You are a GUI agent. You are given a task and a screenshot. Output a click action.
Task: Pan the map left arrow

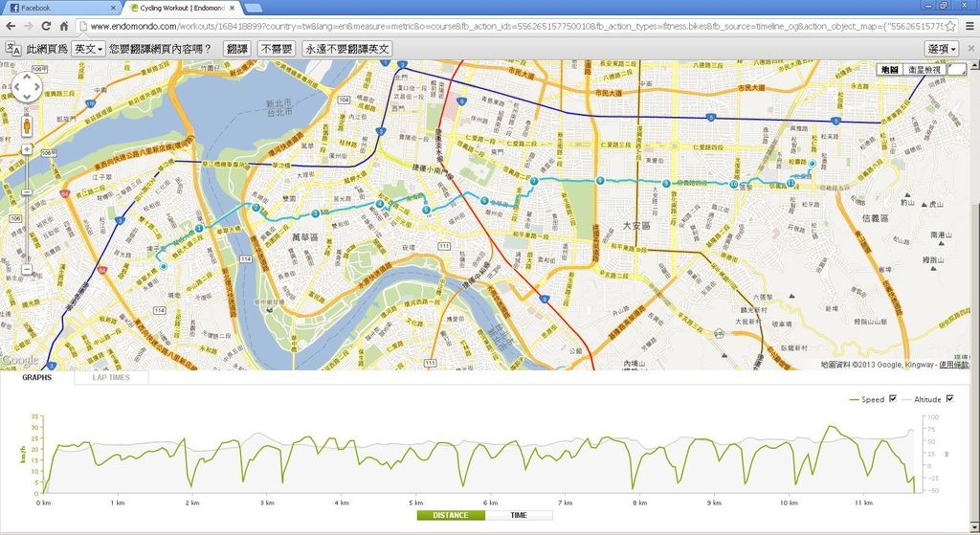17,87
